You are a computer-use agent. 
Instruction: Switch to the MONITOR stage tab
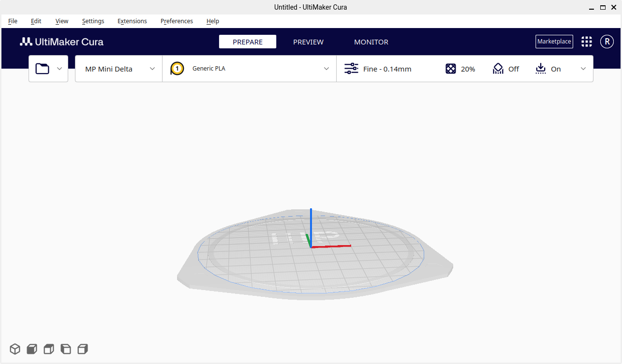[x=371, y=42]
